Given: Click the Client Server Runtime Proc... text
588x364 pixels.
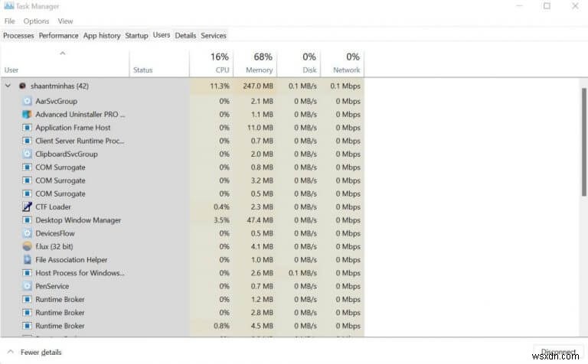Looking at the screenshot, I should (80, 141).
